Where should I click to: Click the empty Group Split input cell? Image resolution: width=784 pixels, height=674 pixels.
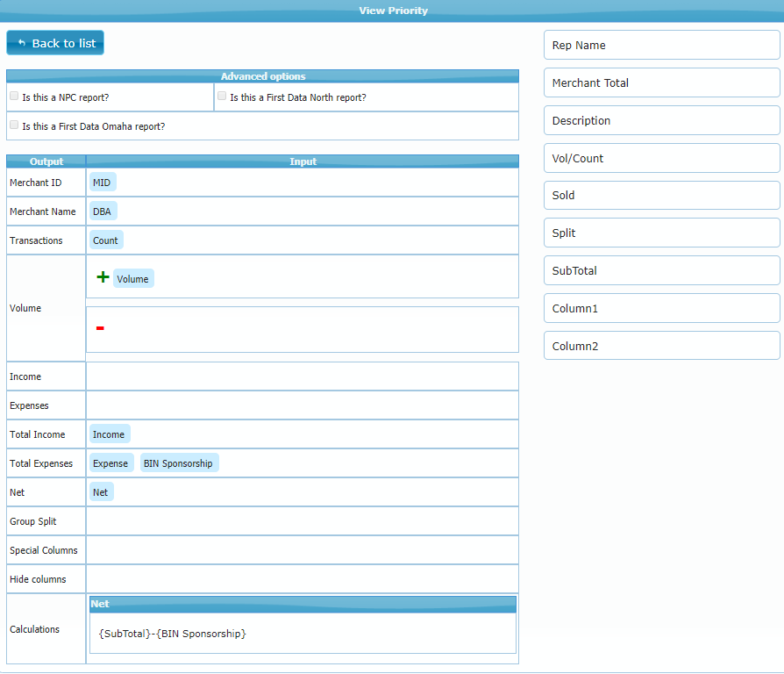(302, 521)
